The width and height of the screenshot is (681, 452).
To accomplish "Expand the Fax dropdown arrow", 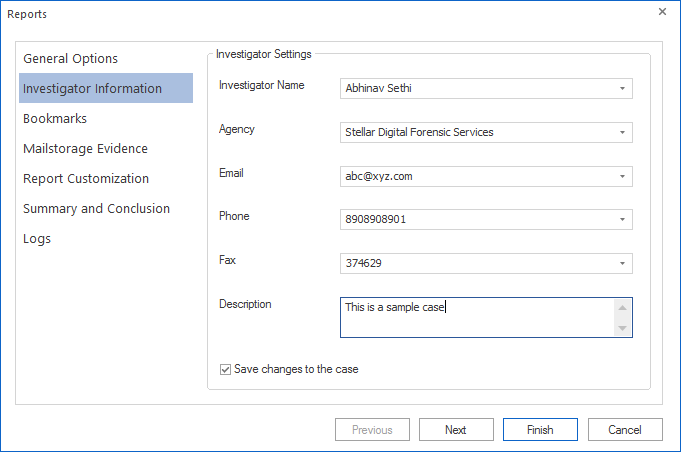I will tap(623, 263).
